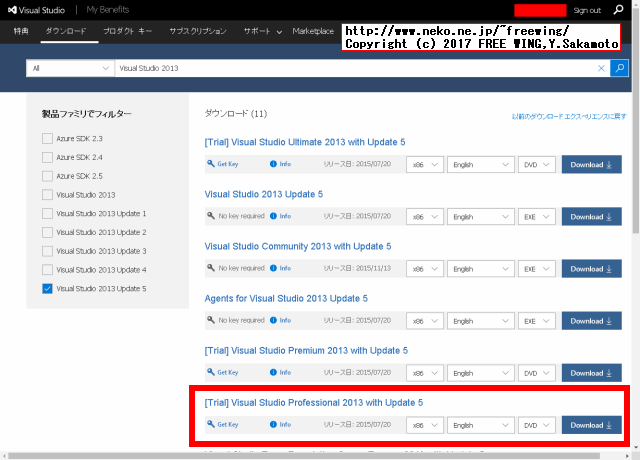Open Info icon for Agents for Visual Studio row
Viewport: 640px width, 460px height.
click(x=273, y=320)
